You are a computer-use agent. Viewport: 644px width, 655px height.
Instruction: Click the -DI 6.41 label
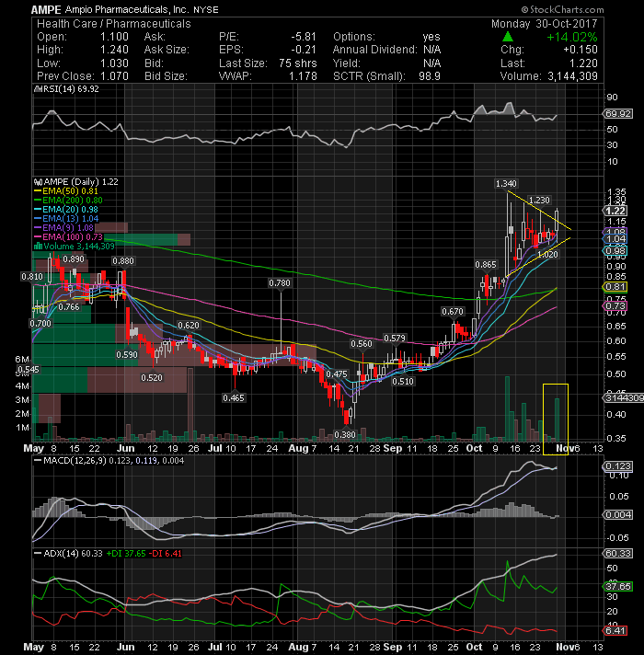pos(165,553)
